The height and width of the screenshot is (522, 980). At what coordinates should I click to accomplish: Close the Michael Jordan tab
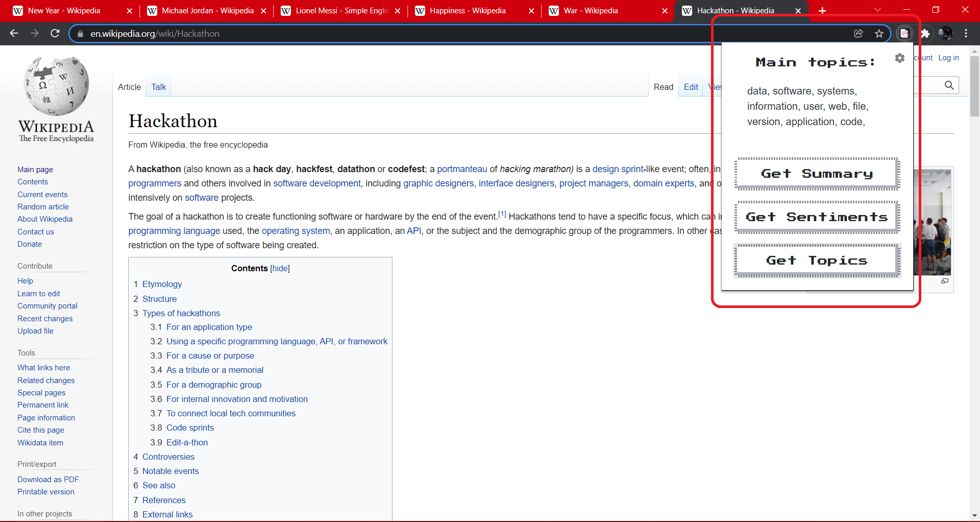coord(263,11)
